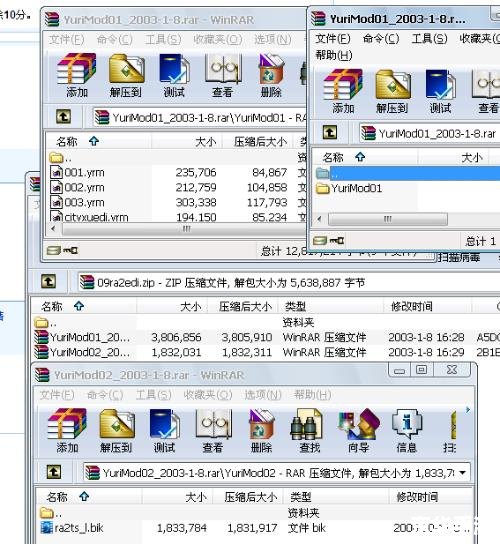500x544 pixels.
Task: Open File menu in YuriMod02 window
Action: 57,395
